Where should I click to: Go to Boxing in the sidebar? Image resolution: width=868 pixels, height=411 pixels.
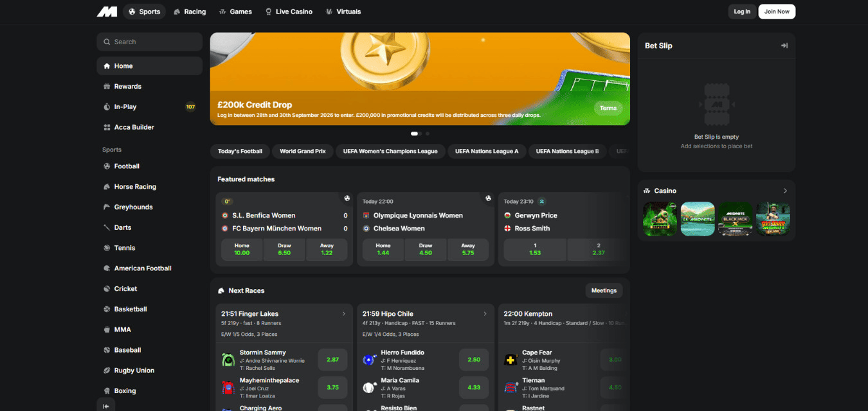coord(150,390)
